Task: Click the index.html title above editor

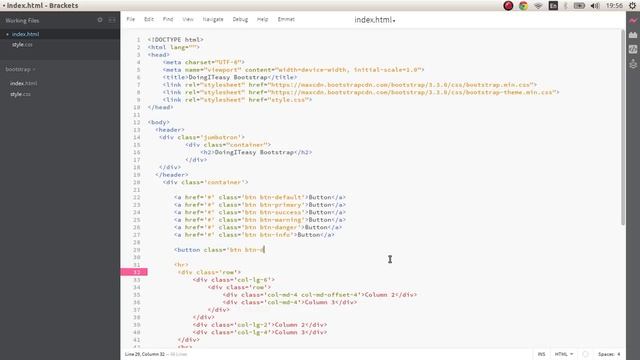Action: [x=374, y=20]
